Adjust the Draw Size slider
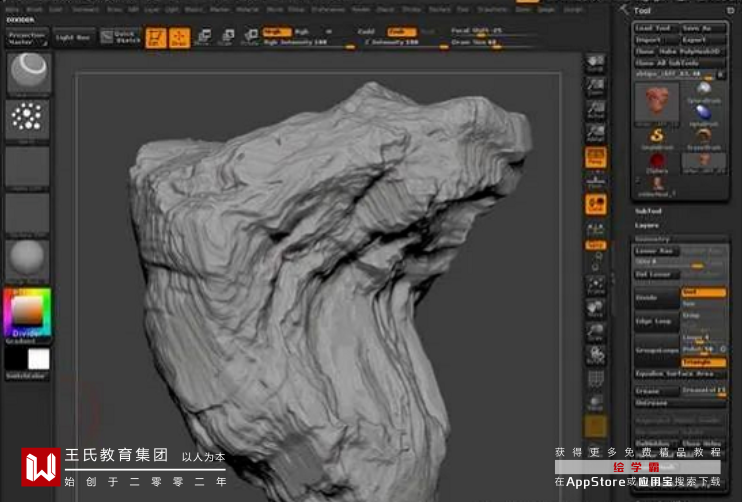 [493, 43]
